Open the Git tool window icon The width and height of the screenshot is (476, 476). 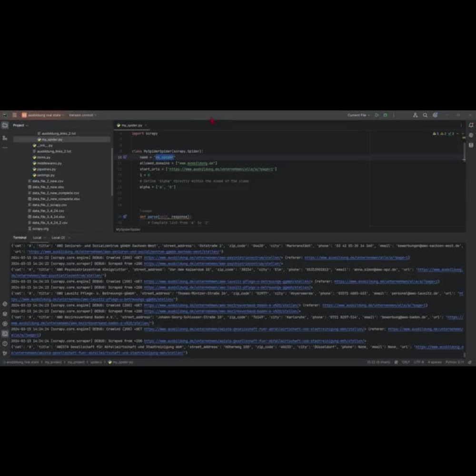coord(5,353)
